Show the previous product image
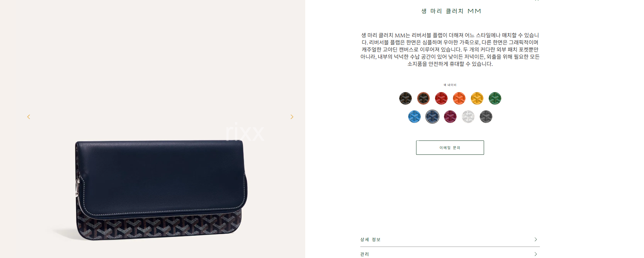The height and width of the screenshot is (258, 644). point(29,117)
